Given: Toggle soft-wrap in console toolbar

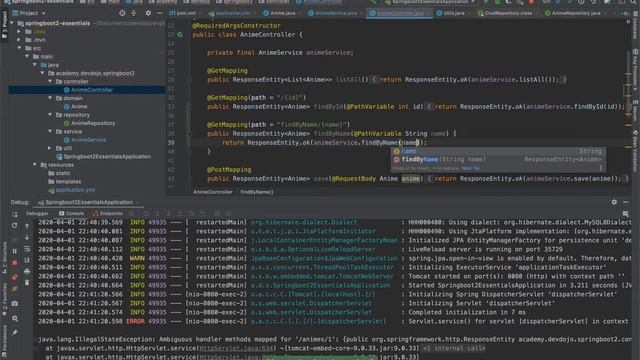Looking at the screenshot, I should (x=27, y=249).
